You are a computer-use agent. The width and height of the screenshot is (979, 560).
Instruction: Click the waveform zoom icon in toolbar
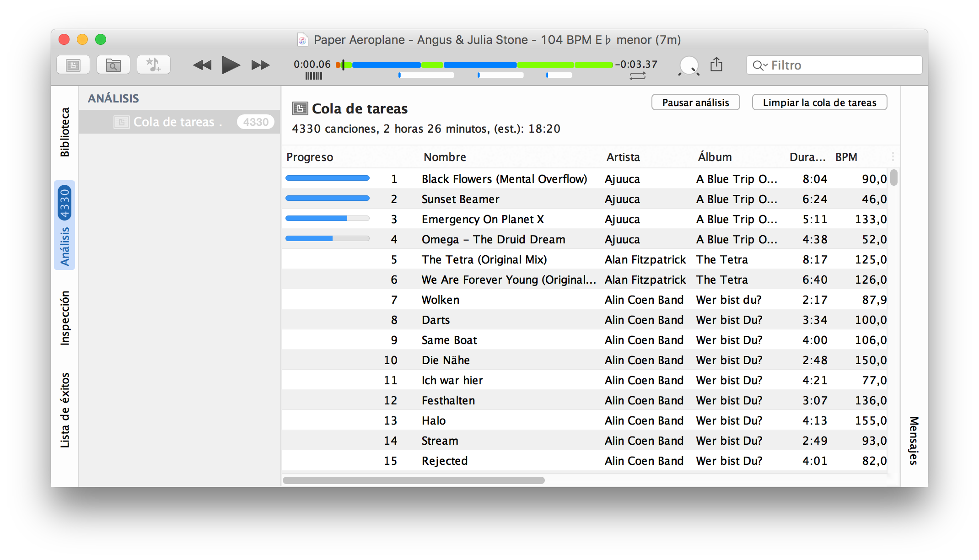tap(689, 65)
